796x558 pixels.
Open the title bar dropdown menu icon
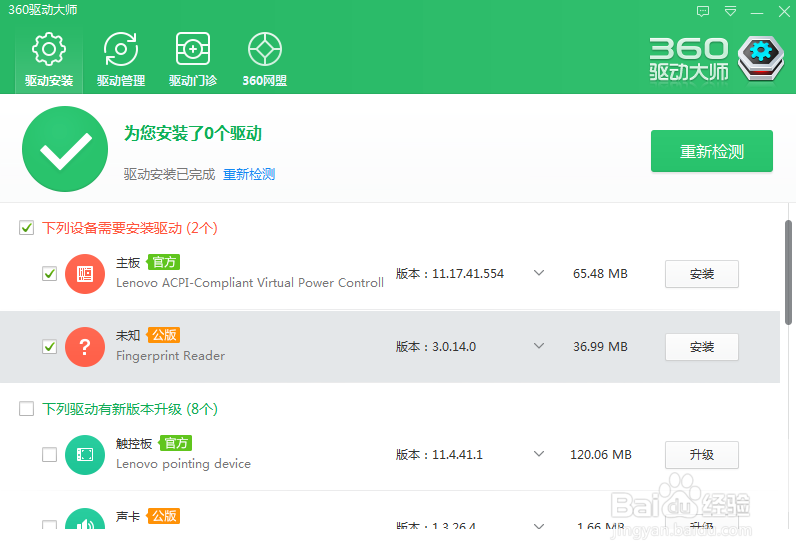[730, 11]
